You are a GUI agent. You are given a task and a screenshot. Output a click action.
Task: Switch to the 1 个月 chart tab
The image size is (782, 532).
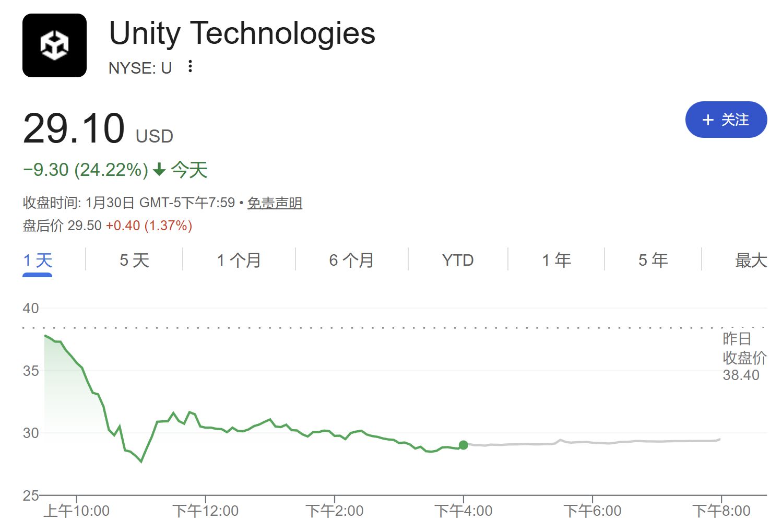coord(239,260)
